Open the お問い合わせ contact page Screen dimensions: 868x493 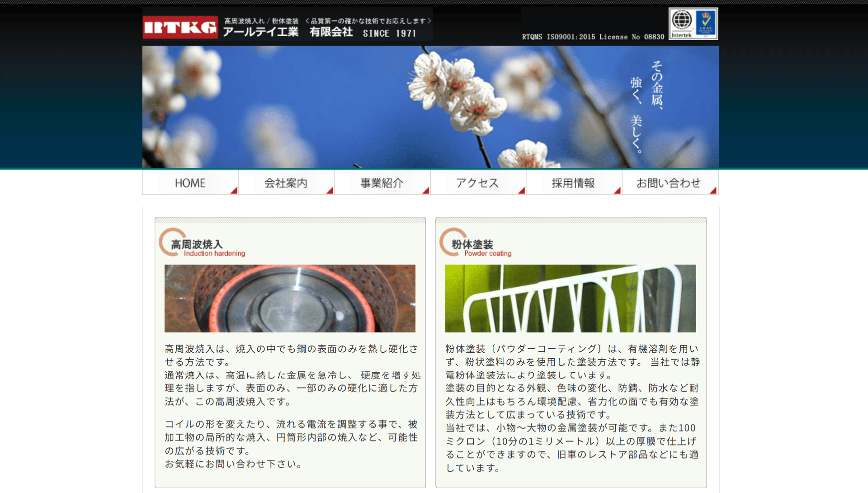tap(669, 183)
